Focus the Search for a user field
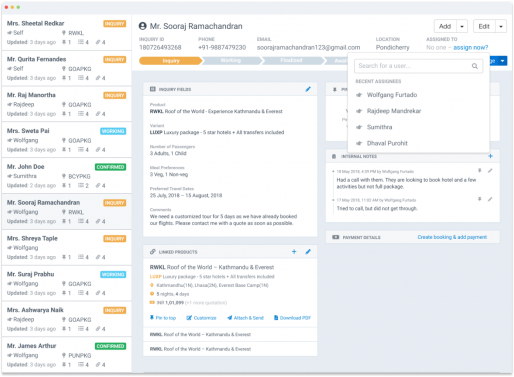The height and width of the screenshot is (377, 514). tap(418, 66)
